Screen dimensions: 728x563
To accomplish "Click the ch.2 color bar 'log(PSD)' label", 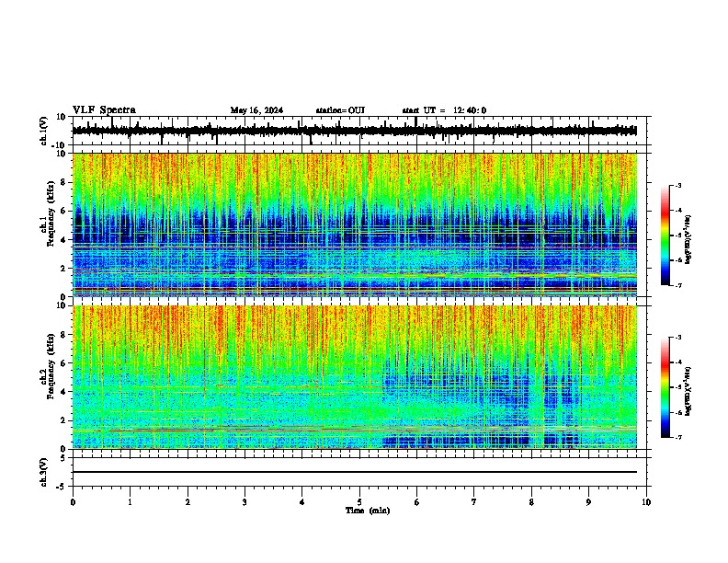I will coord(688,392).
